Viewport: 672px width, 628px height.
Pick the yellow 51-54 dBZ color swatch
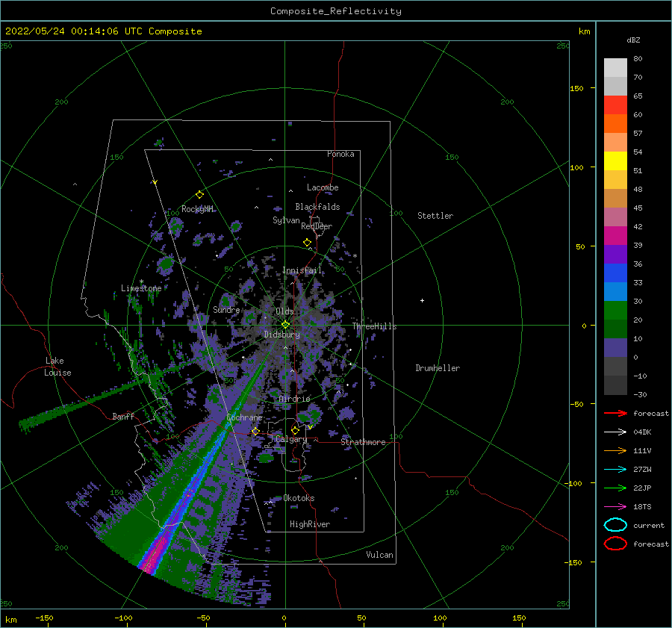coord(615,161)
